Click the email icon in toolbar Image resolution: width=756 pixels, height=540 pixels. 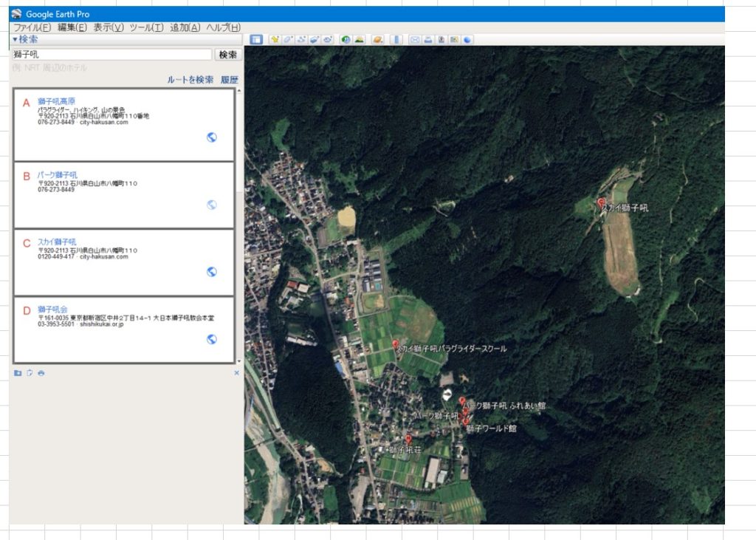(414, 40)
